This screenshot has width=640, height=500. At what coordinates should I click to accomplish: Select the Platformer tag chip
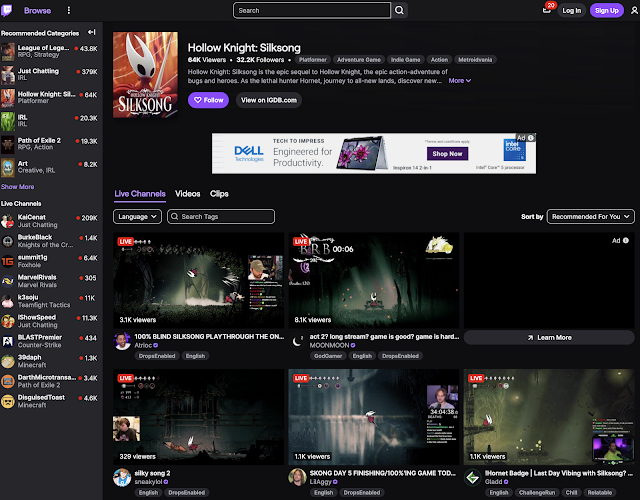tap(306, 60)
